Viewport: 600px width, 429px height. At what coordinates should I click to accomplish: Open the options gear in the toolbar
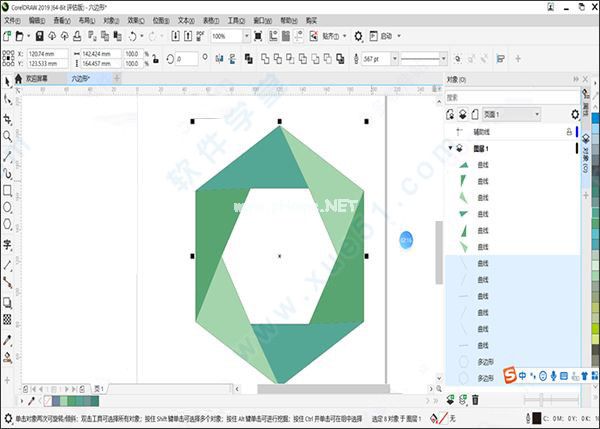359,36
